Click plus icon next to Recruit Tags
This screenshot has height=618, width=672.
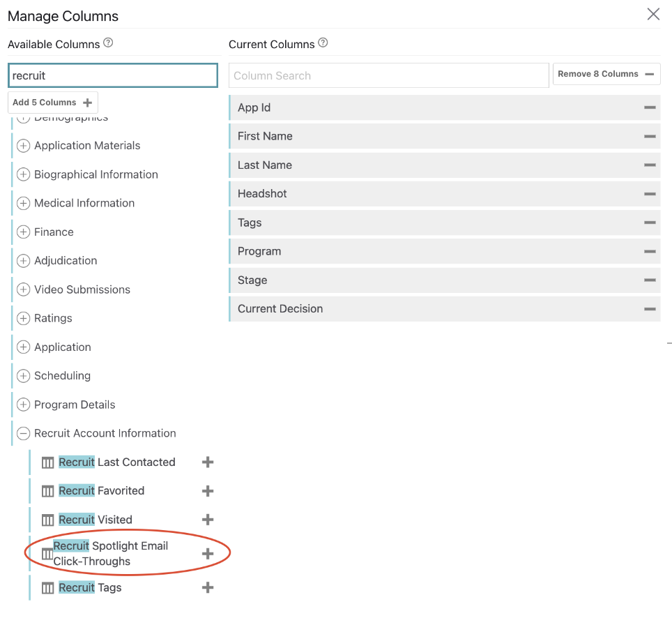(x=207, y=587)
